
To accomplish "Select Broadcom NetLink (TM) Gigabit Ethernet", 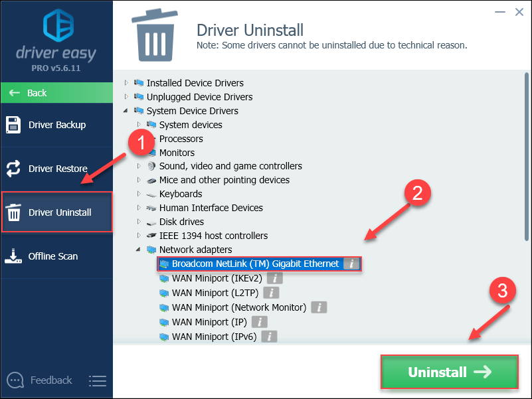I will coord(255,264).
